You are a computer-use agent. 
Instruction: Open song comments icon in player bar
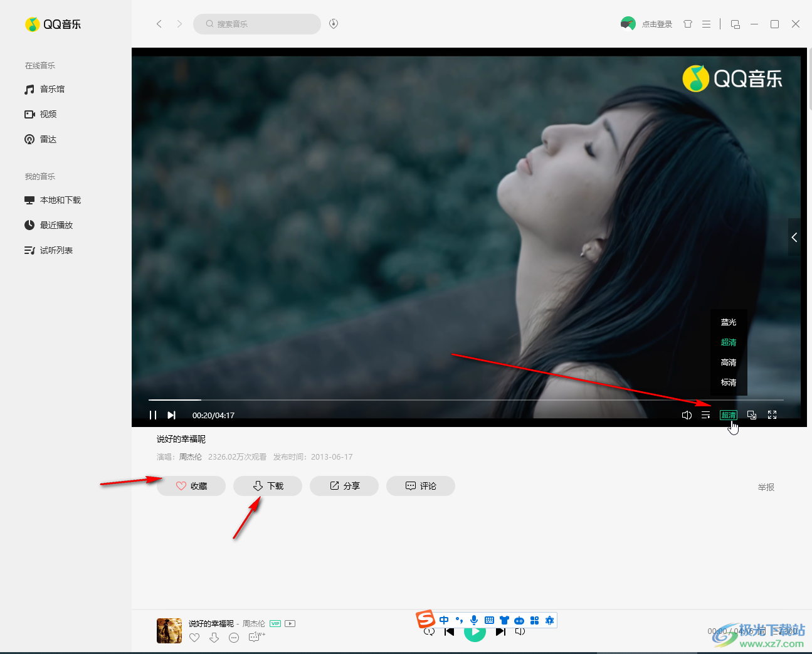tap(255, 637)
